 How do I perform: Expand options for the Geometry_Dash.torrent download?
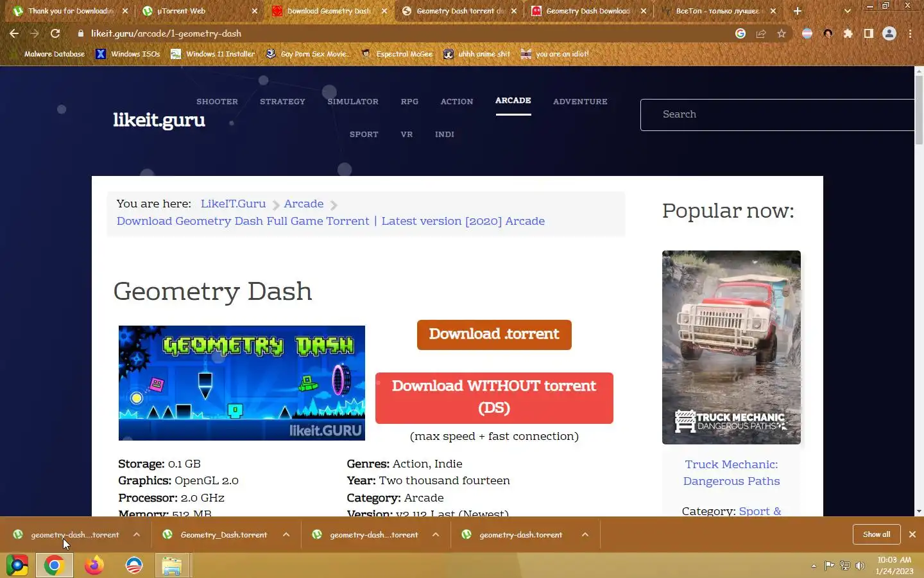(286, 535)
